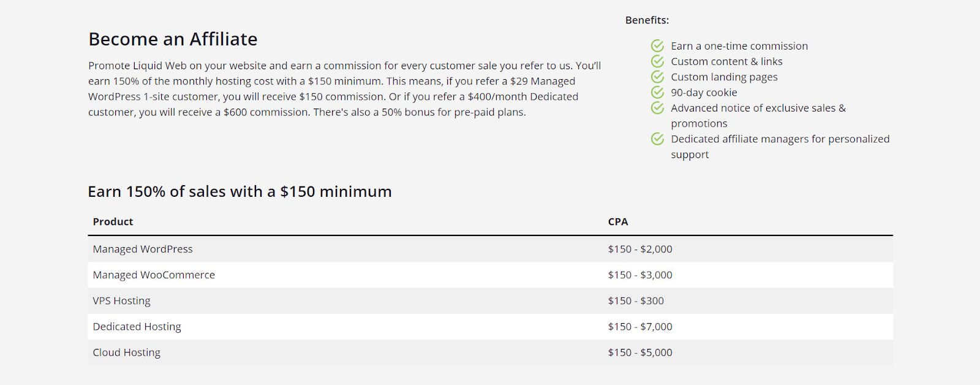Click the "CPA" column header
The image size is (980, 385).
tap(617, 222)
